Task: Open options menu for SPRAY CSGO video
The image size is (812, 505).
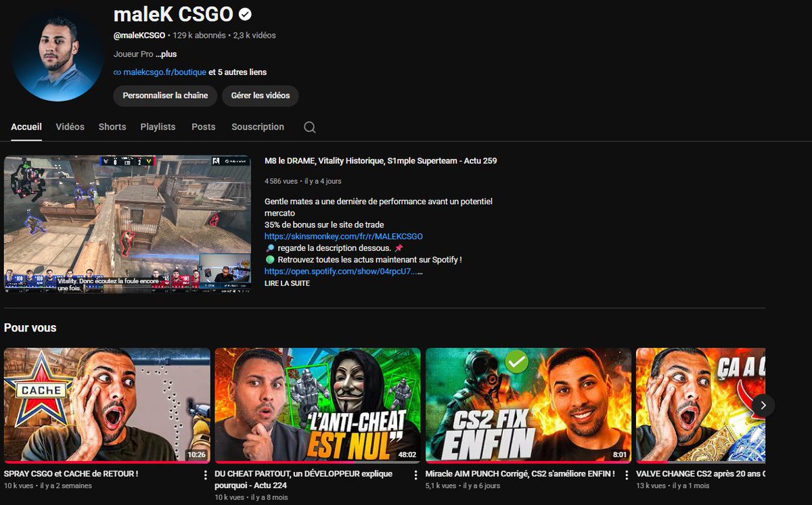Action: click(x=206, y=475)
